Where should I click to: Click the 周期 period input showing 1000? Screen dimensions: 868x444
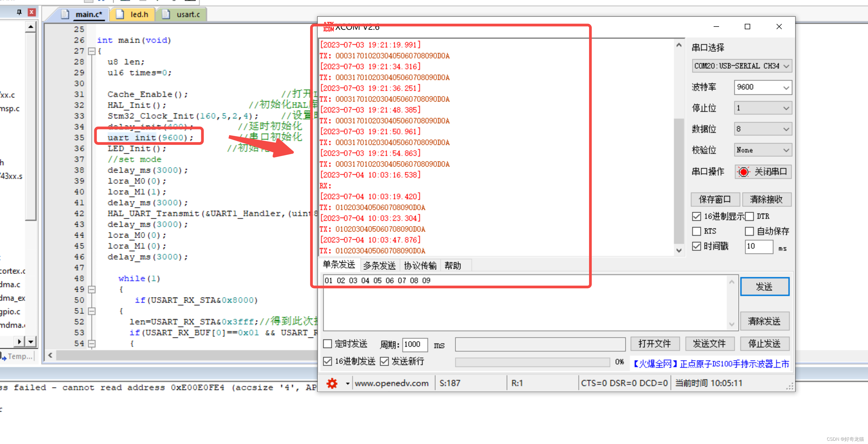click(x=415, y=344)
